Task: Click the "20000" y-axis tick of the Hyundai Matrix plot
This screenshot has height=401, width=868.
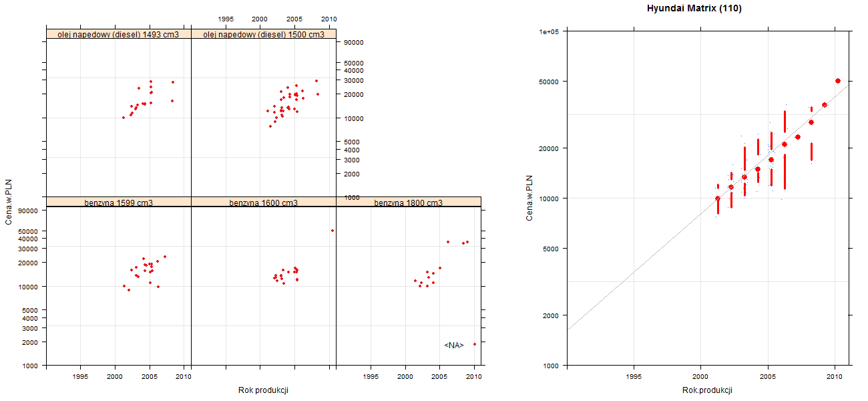Action: tap(549, 148)
